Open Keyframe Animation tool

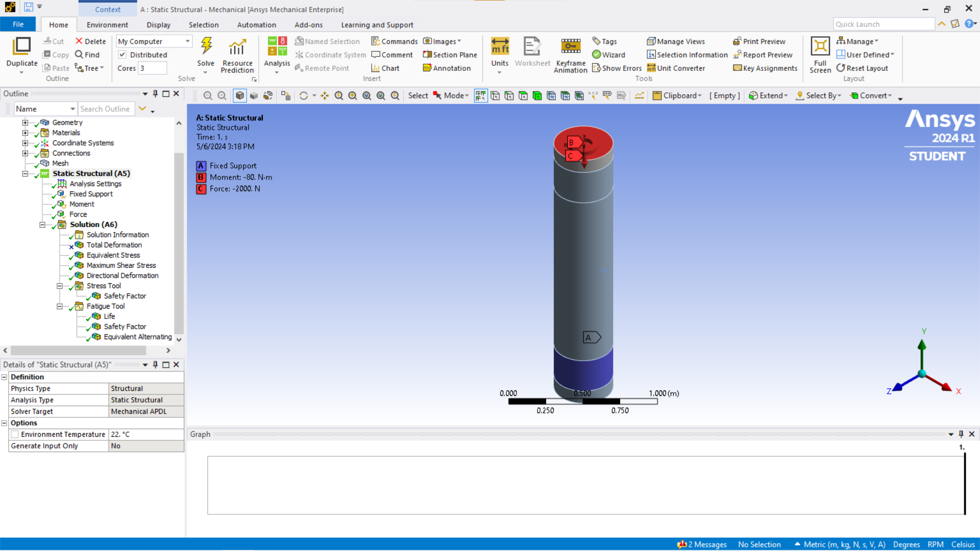(x=571, y=47)
